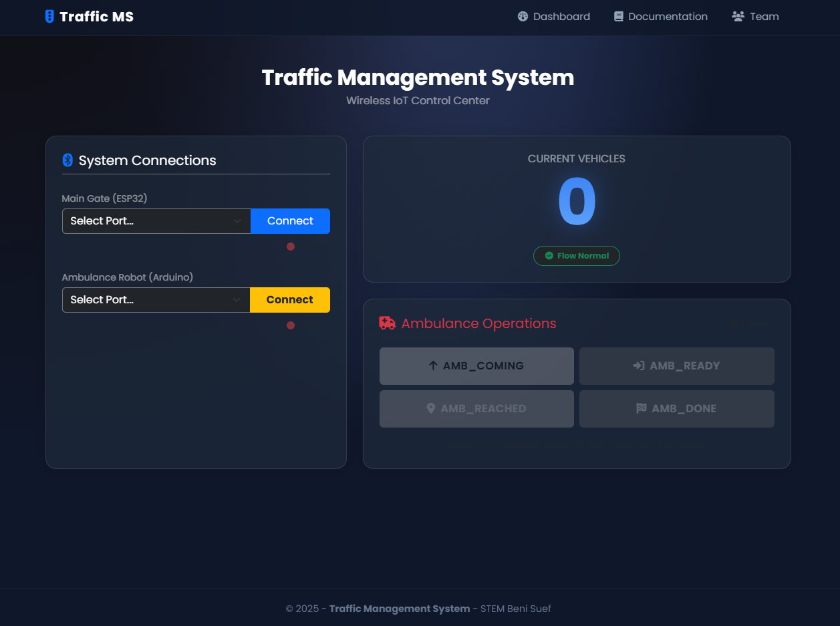Click the red status dot below Main Gate Connect
Image resolution: width=840 pixels, height=626 pixels.
[291, 246]
